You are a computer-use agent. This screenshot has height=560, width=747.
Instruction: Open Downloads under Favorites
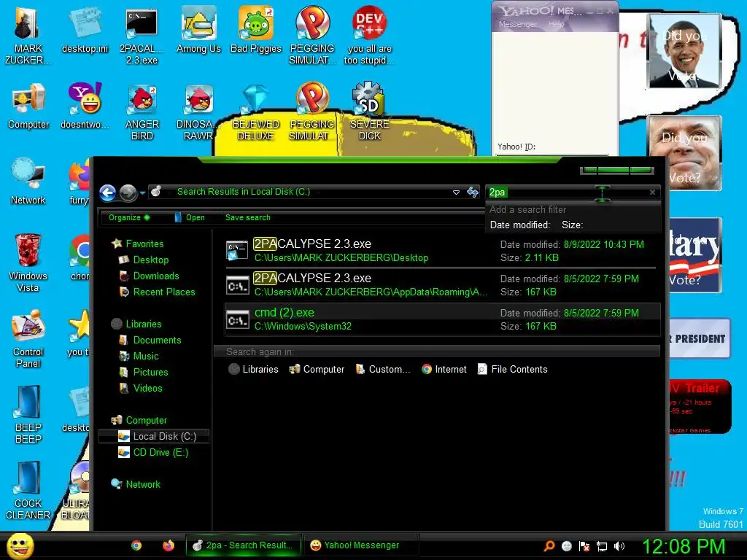click(149, 276)
